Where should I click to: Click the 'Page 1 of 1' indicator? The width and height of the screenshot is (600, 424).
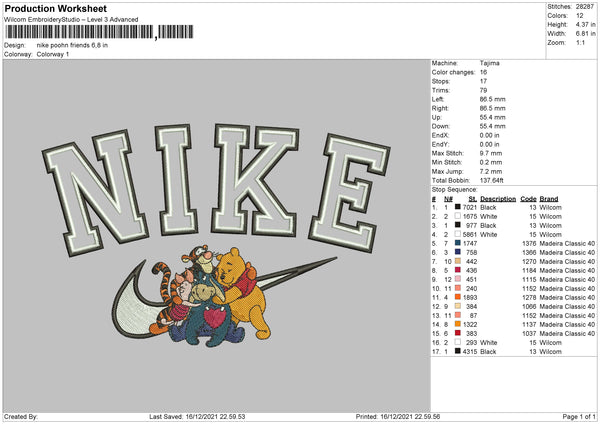579,416
